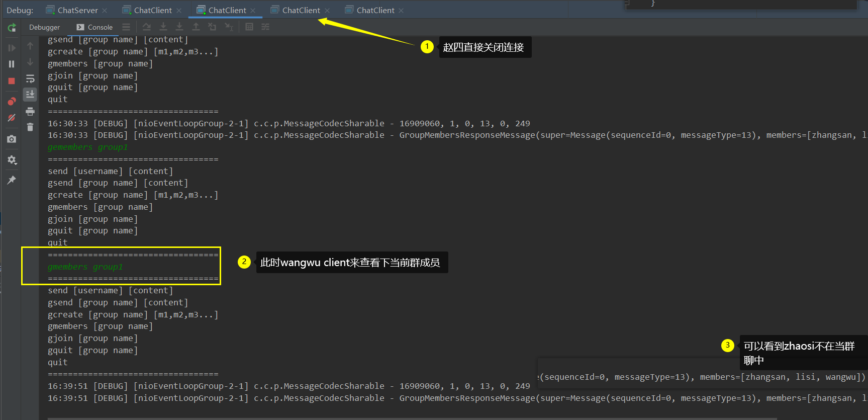Viewport: 868px width, 420px height.
Task: Click green text 'gemembers group1'
Action: coord(88,147)
